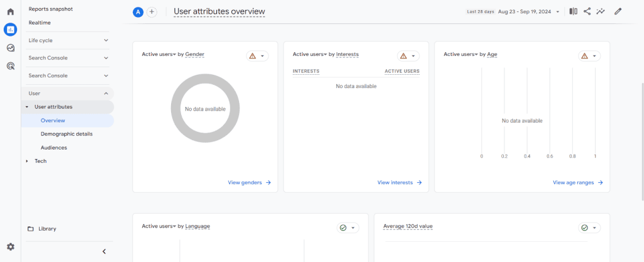Open date range dropdown Aug 23 - Sep 19
644x262 pixels.
[528, 12]
